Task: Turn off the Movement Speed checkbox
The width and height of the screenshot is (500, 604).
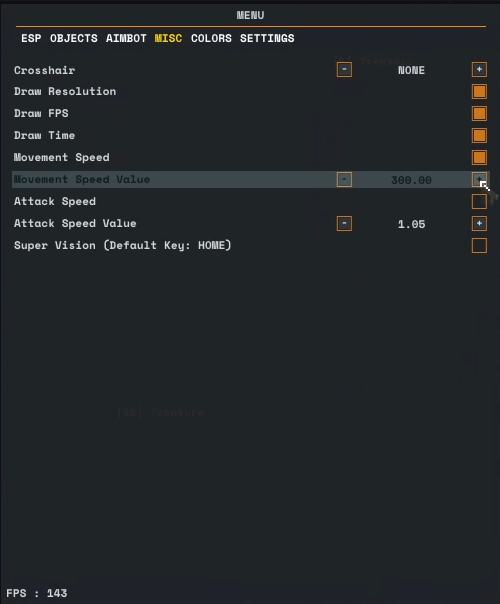Action: coord(479,158)
